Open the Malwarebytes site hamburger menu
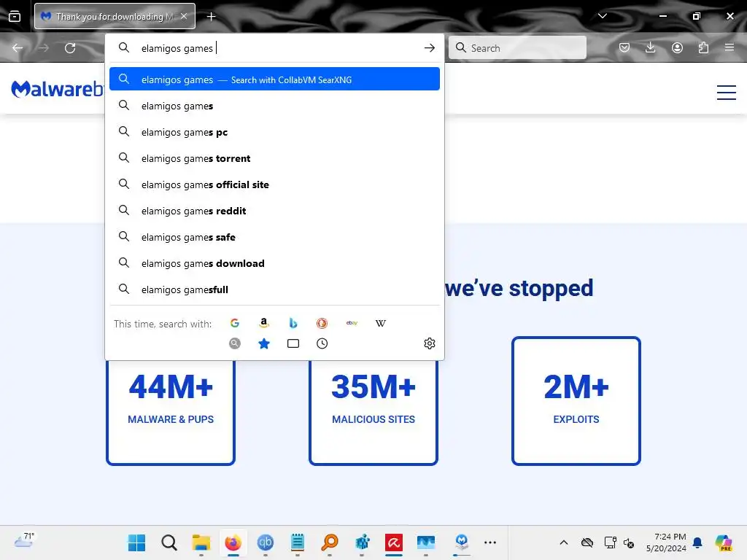This screenshot has width=747, height=560. tap(726, 93)
